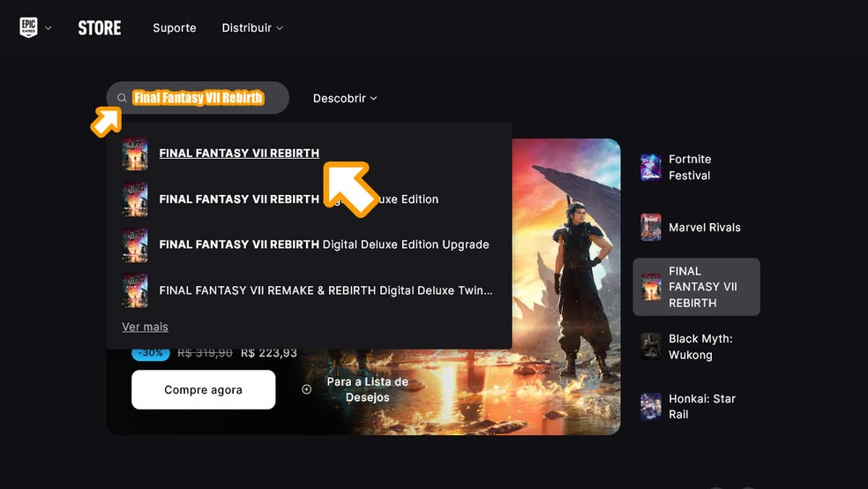Image resolution: width=868 pixels, height=489 pixels.
Task: Click the Black Myth: Wukong thumbnail icon
Action: coord(651,347)
